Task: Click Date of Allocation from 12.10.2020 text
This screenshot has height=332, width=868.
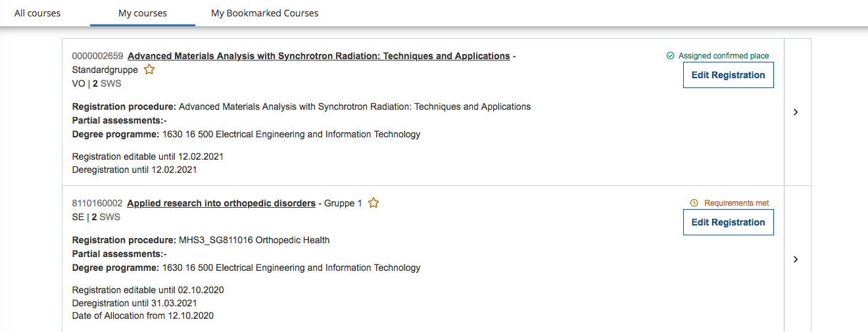Action: pos(143,316)
